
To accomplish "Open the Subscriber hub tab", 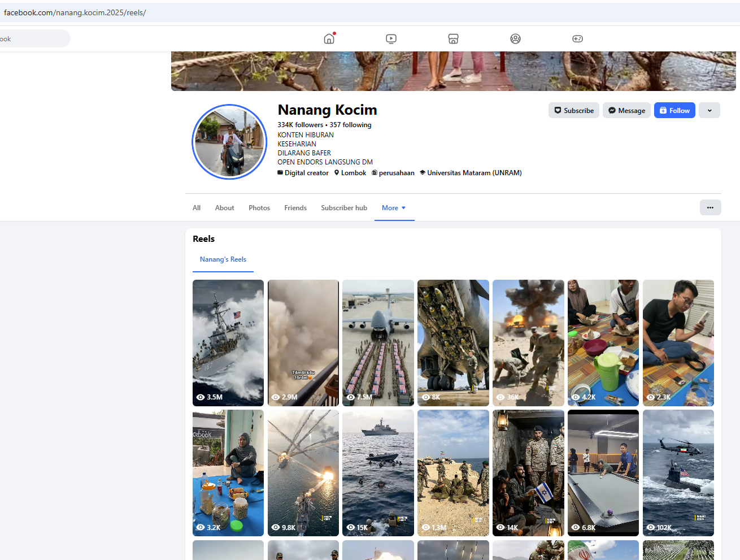I will point(344,208).
